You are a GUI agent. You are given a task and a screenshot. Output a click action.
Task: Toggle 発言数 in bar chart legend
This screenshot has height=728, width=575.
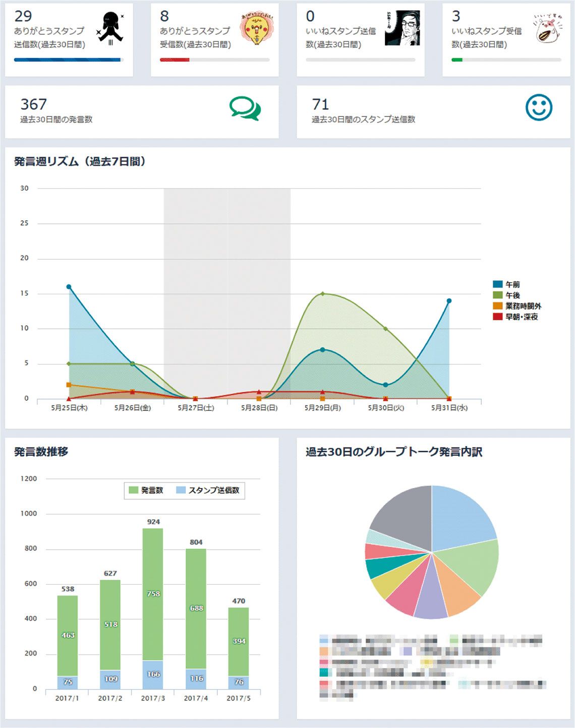[x=146, y=490]
